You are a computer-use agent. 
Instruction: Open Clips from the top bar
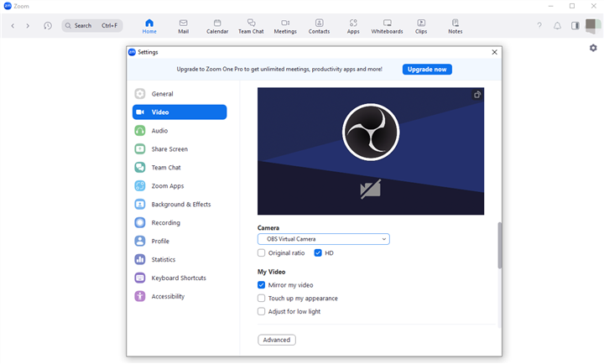(421, 26)
